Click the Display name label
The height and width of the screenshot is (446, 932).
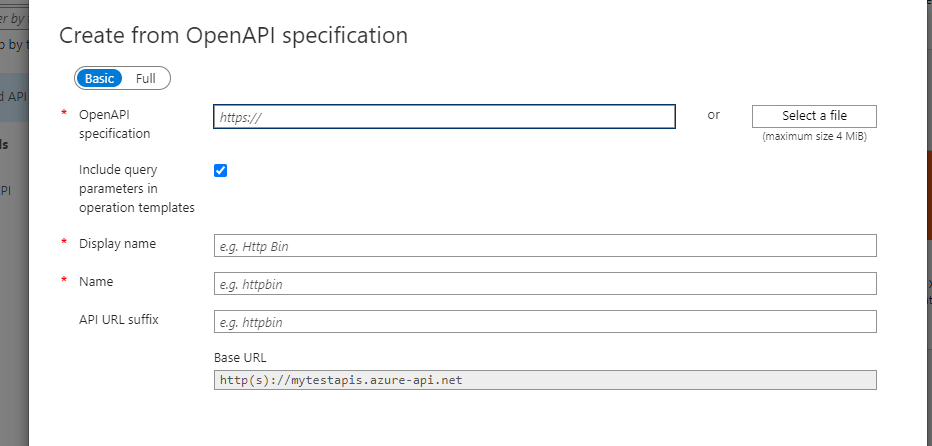coord(117,243)
